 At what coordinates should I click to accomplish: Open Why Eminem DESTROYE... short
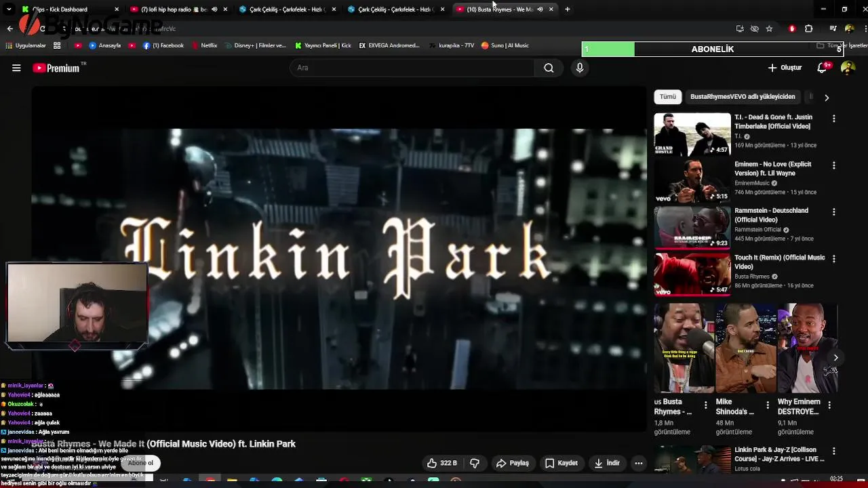(x=808, y=348)
